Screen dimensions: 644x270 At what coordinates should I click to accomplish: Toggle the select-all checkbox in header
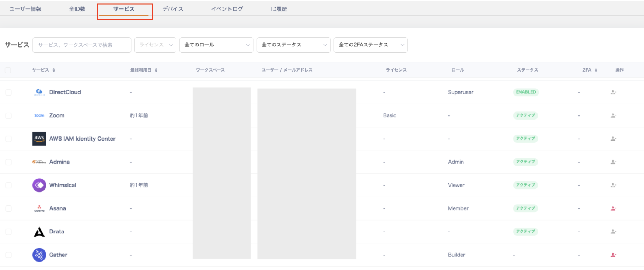point(8,70)
